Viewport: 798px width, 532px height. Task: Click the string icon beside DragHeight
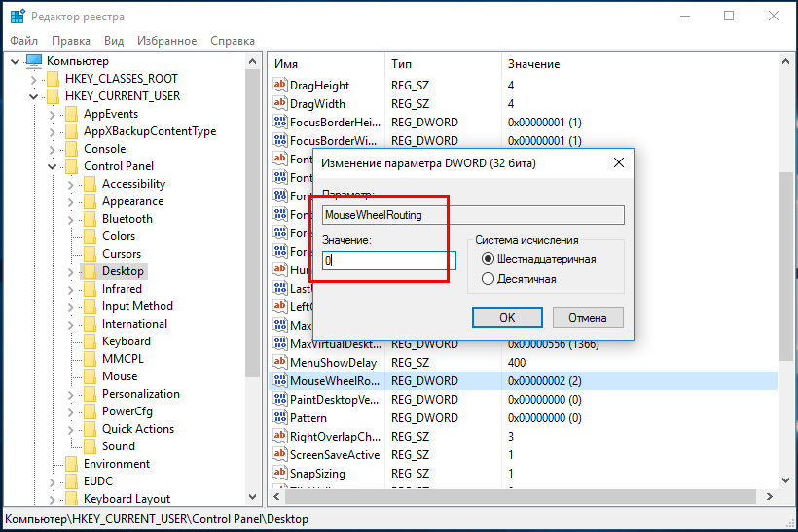click(x=280, y=86)
